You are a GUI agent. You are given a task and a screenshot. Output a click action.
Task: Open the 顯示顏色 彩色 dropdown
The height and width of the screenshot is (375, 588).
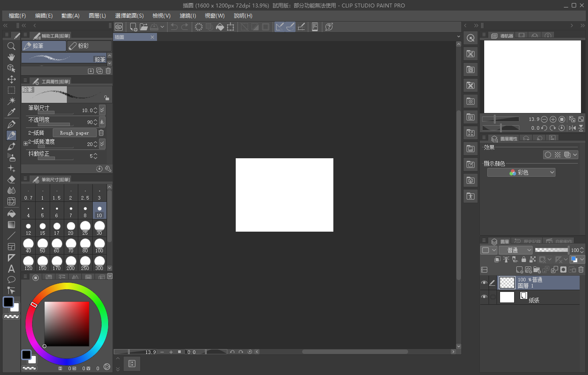click(x=521, y=172)
